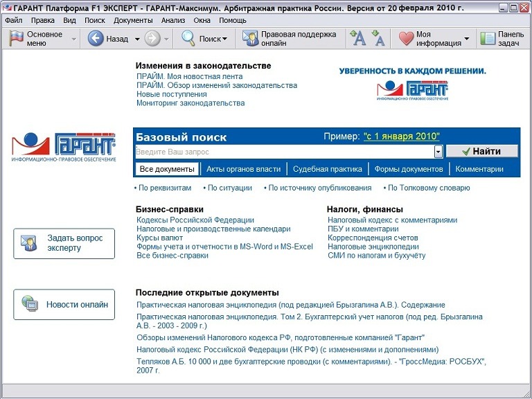532x399 pixels.
Task: Expand Моя информация dropdown arrow
Action: click(467, 39)
